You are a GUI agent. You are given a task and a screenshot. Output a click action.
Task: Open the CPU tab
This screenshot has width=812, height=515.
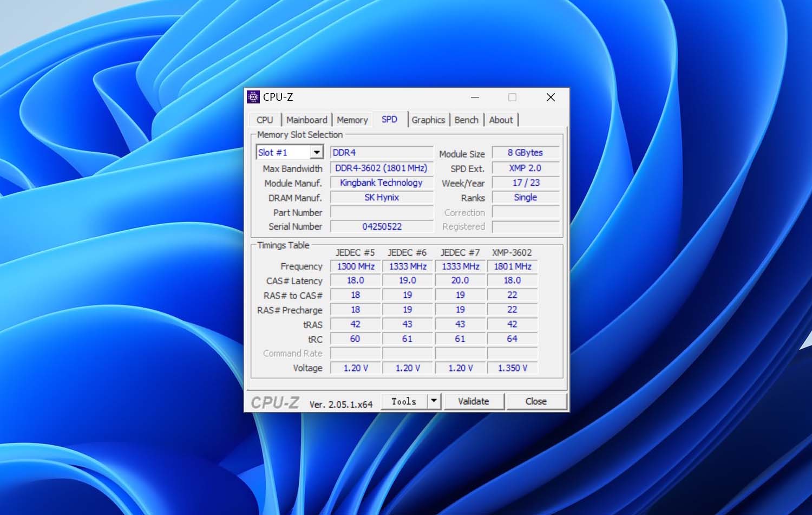coord(265,120)
